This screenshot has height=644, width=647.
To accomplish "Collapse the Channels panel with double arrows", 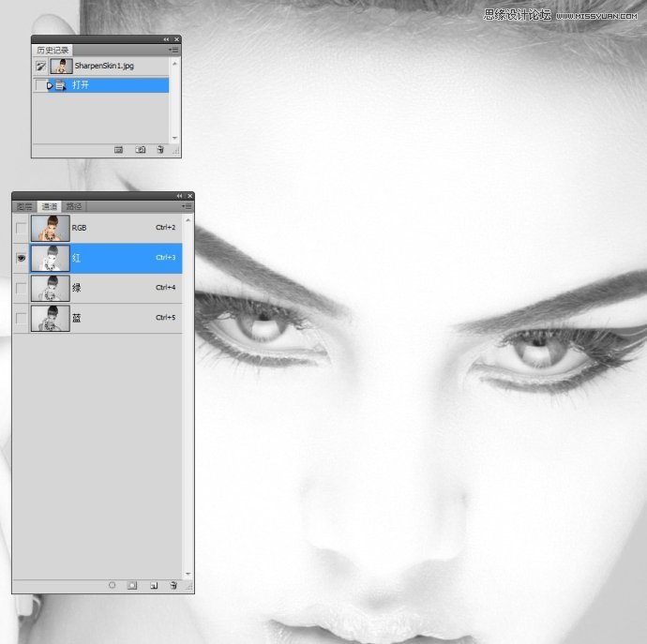I will [179, 196].
